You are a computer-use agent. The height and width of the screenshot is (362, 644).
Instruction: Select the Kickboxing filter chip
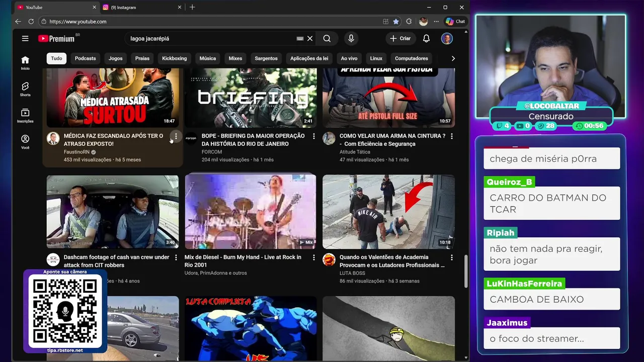[174, 58]
